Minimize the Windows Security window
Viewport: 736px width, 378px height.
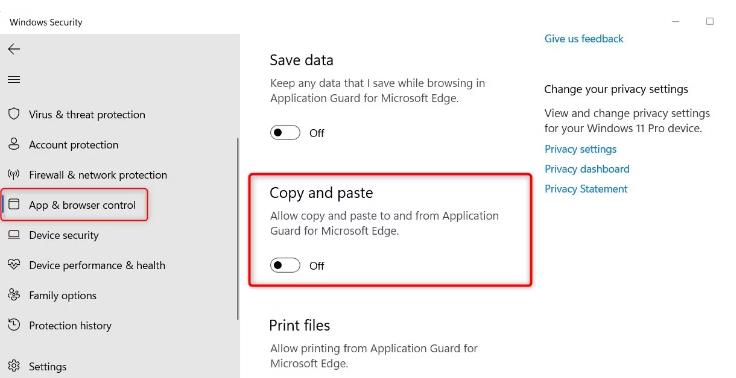(675, 22)
